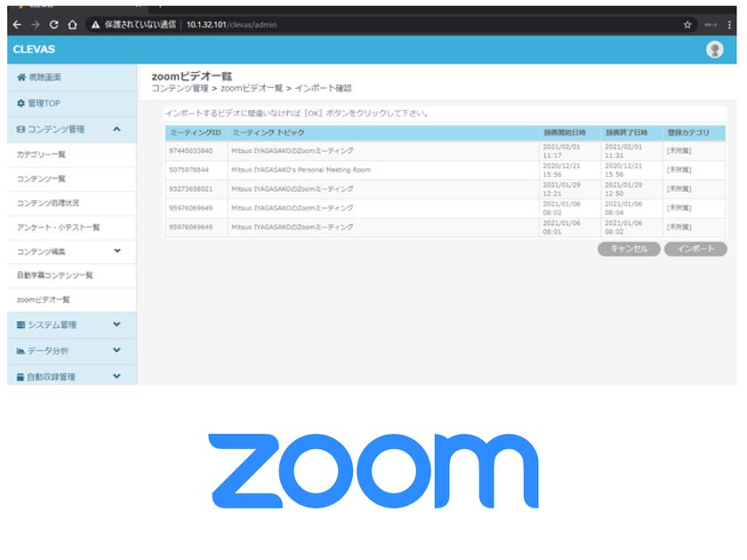Viewport: 747px width, 560px height.
Task: Open browser three-dot menu
Action: pos(729,24)
